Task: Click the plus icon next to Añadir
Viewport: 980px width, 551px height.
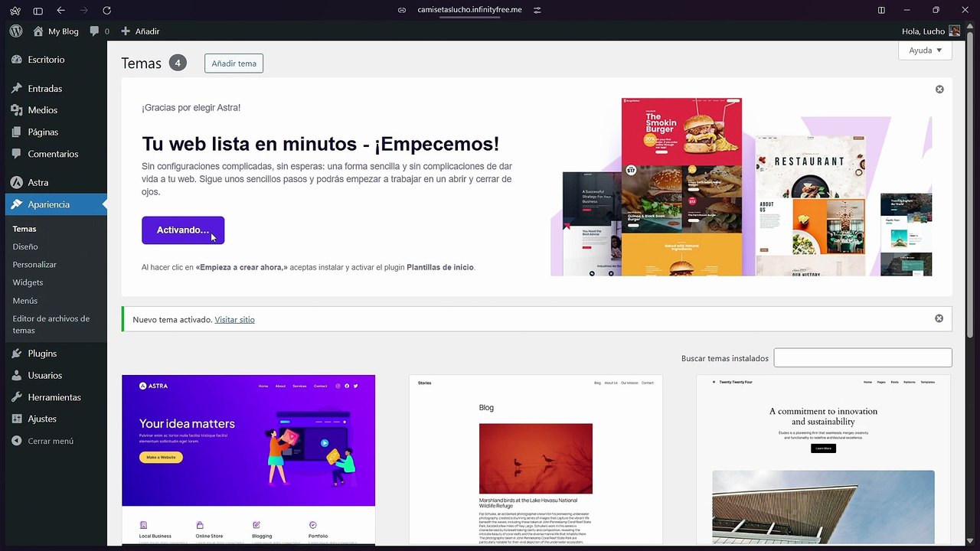Action: tap(126, 31)
